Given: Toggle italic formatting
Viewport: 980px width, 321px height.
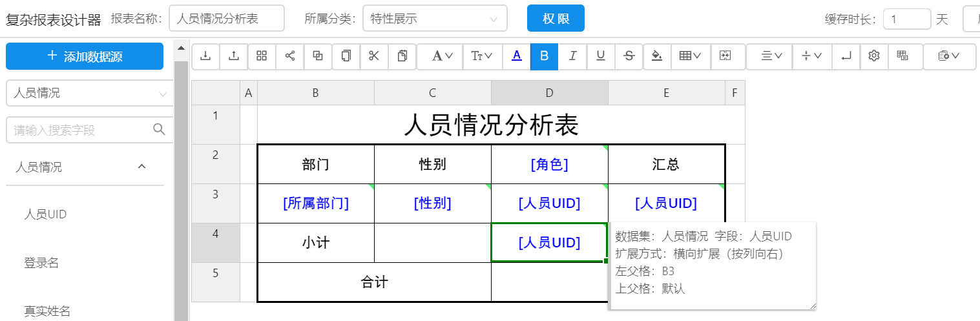Looking at the screenshot, I should point(572,56).
